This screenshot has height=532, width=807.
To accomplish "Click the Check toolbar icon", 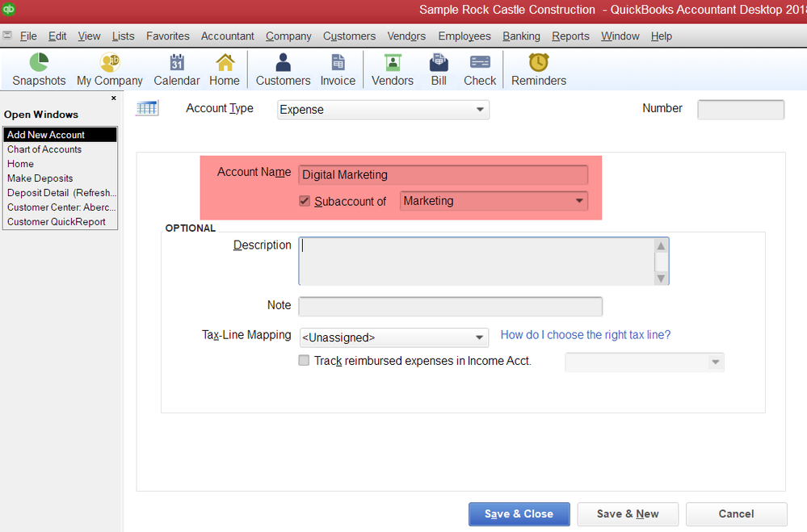I will [x=480, y=70].
